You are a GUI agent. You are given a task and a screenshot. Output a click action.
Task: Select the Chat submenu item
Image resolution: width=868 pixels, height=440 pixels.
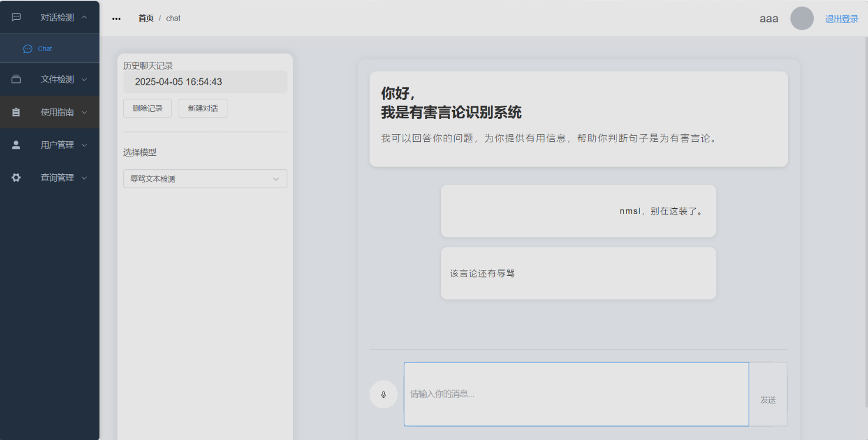49,49
